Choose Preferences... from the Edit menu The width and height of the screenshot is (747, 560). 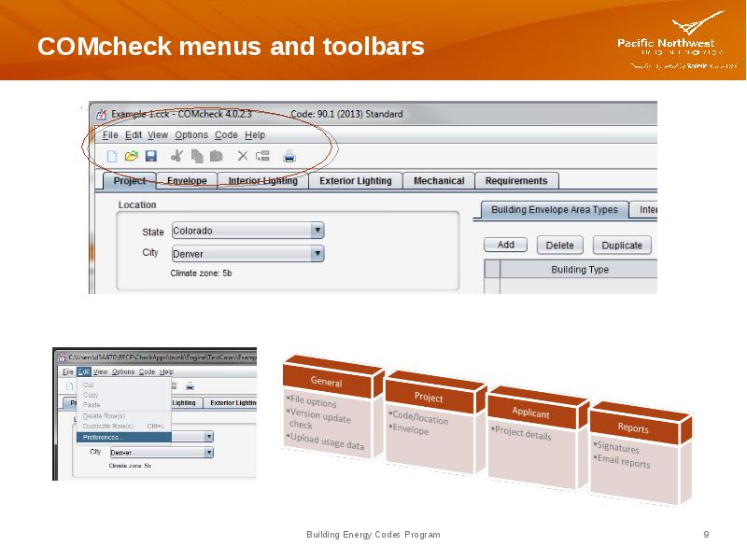pos(124,437)
